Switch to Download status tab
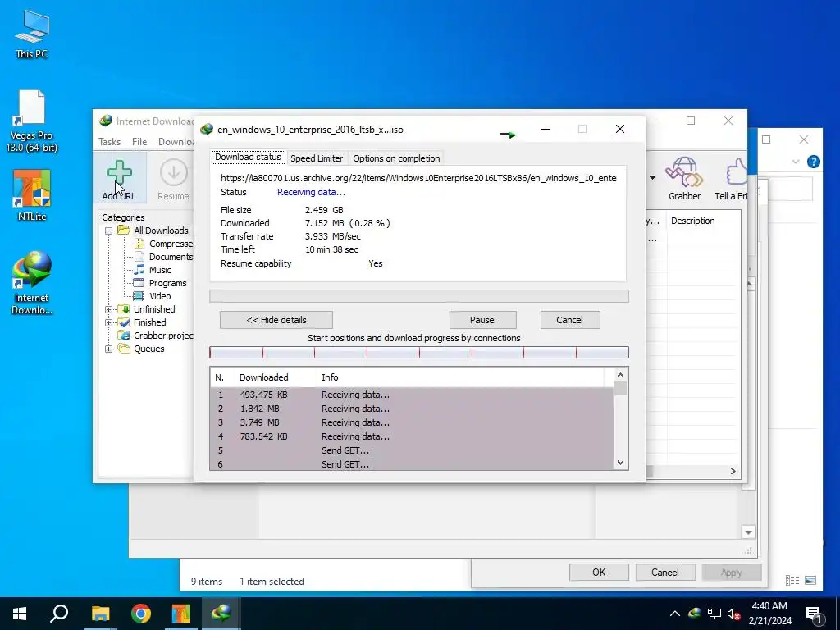 (x=248, y=157)
